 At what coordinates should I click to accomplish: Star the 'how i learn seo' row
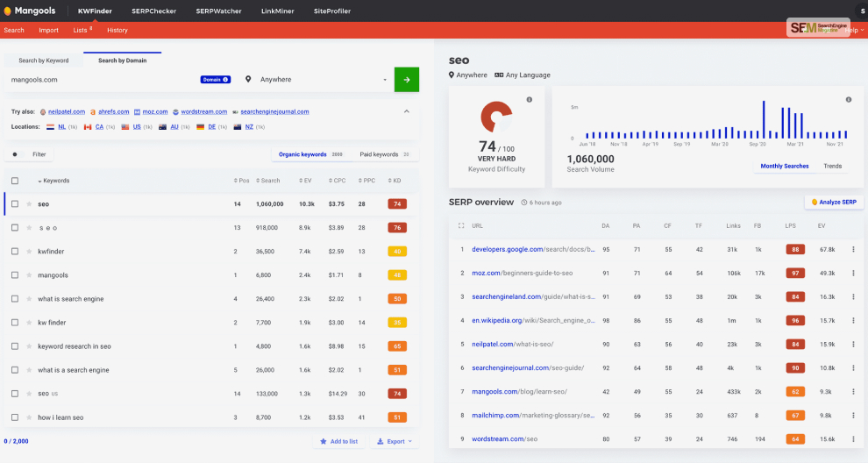pos(29,417)
